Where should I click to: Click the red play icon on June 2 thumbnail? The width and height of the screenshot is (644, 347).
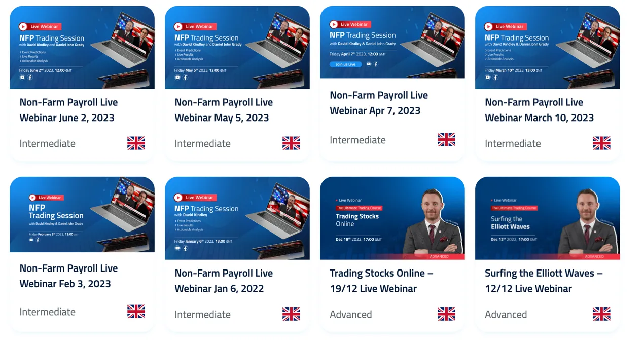point(23,27)
